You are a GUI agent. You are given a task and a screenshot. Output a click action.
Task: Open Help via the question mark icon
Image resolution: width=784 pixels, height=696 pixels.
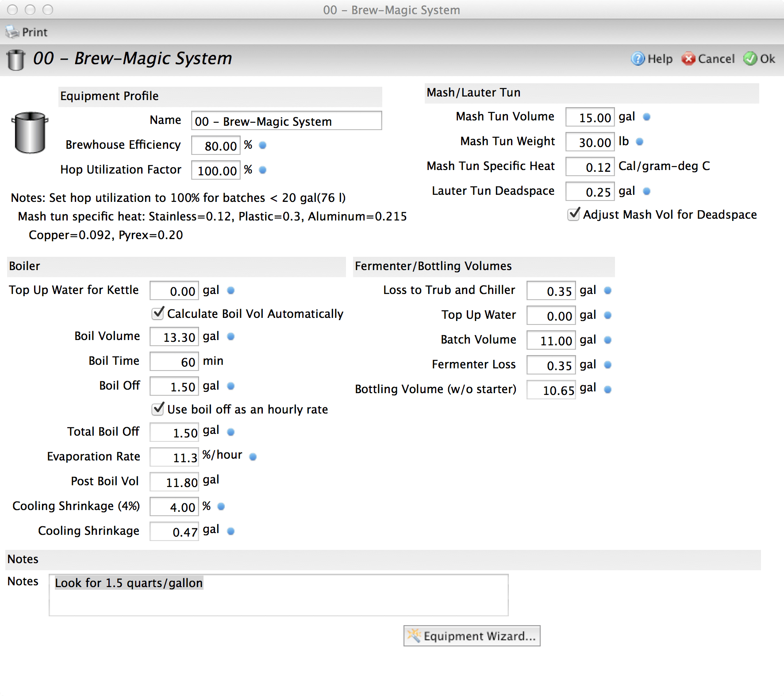click(637, 59)
